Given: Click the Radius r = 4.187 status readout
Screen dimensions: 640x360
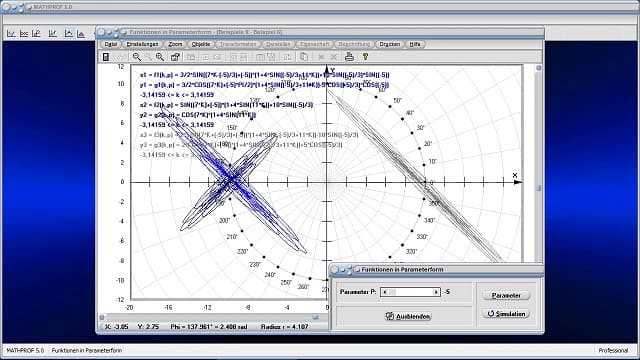Looking at the screenshot, I should tap(284, 327).
